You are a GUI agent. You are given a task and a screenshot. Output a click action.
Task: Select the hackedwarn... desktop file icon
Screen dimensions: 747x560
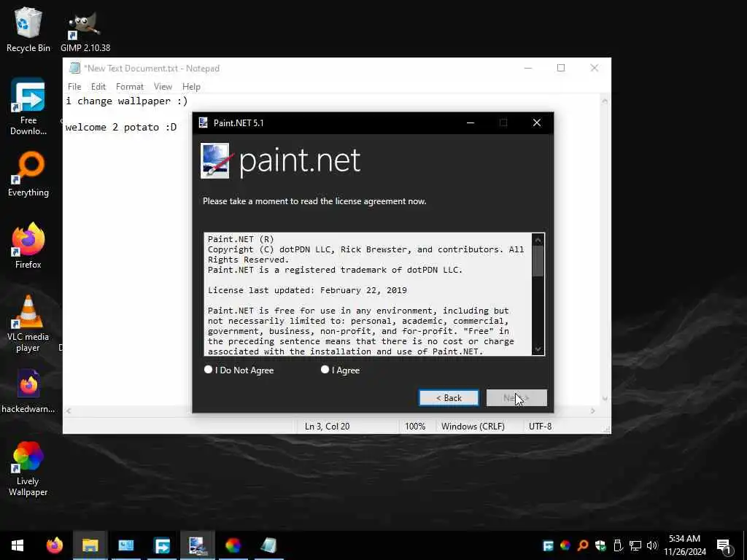28,391
